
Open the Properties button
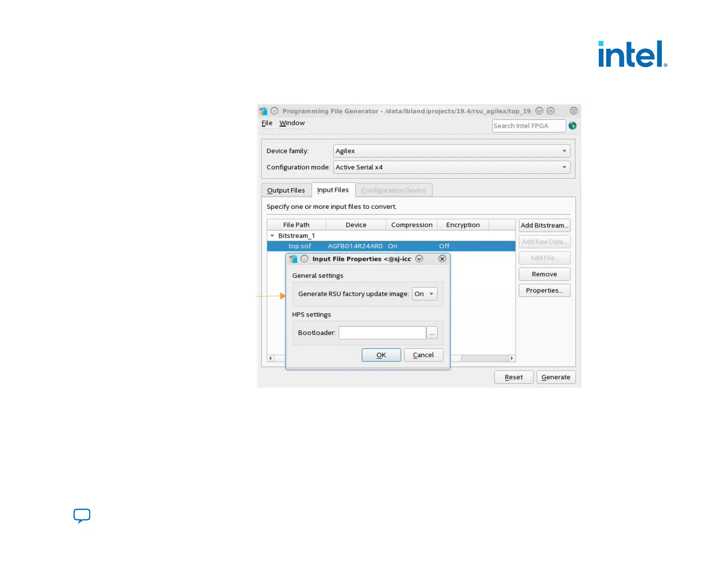tap(545, 290)
